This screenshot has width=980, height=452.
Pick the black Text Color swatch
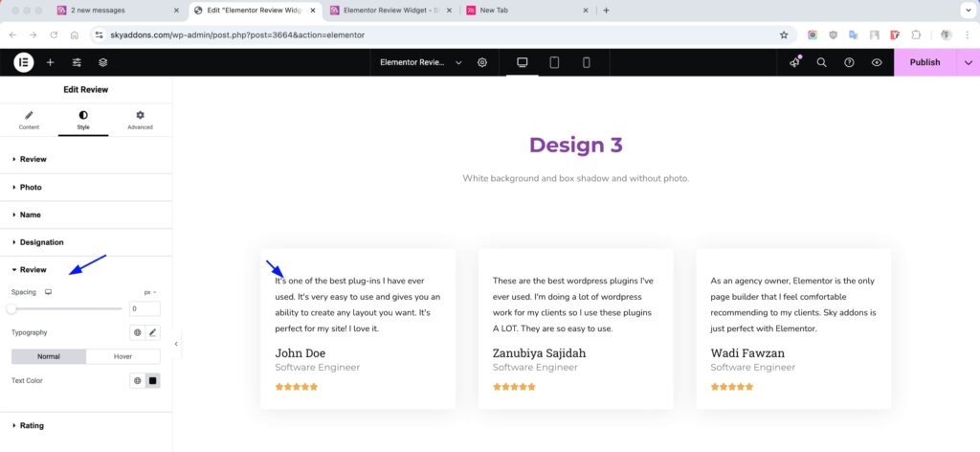coord(152,380)
